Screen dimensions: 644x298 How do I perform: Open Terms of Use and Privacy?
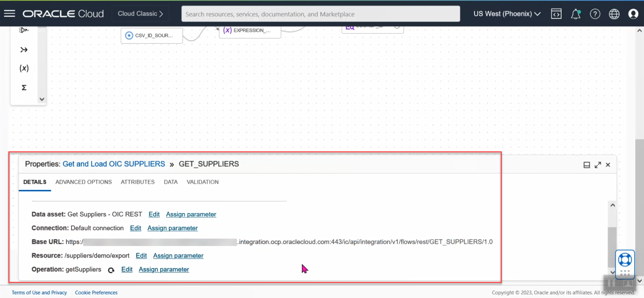pos(39,293)
